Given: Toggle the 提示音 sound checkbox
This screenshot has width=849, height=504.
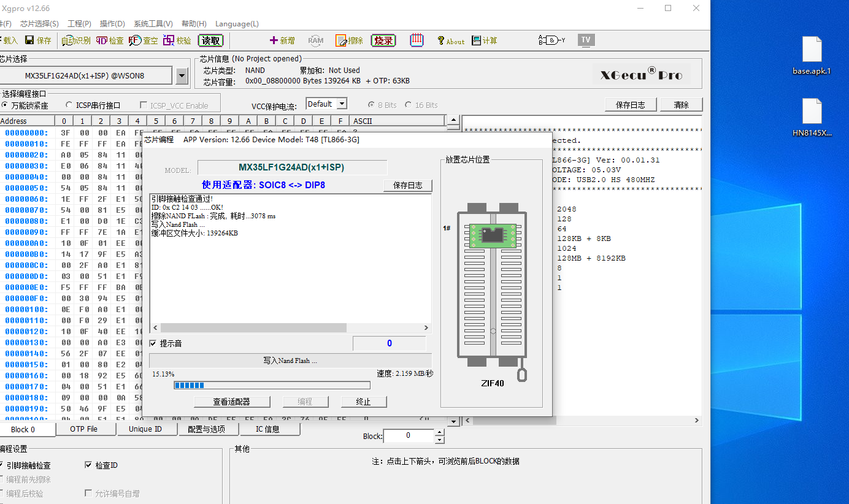Looking at the screenshot, I should pos(153,343).
